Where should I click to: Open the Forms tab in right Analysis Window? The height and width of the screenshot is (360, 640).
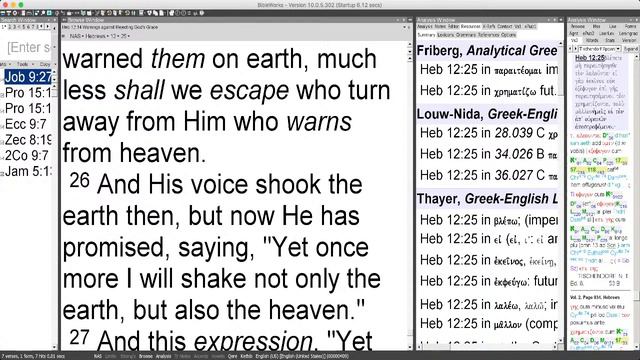[x=630, y=27]
